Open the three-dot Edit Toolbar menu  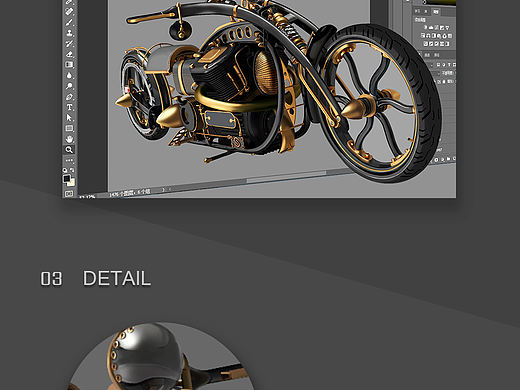tap(69, 160)
